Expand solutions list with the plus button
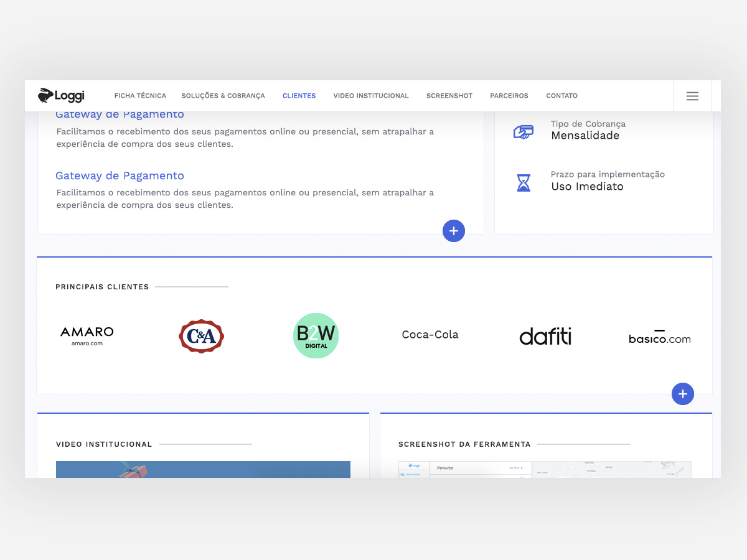Viewport: 747px width, 560px height. pyautogui.click(x=454, y=231)
